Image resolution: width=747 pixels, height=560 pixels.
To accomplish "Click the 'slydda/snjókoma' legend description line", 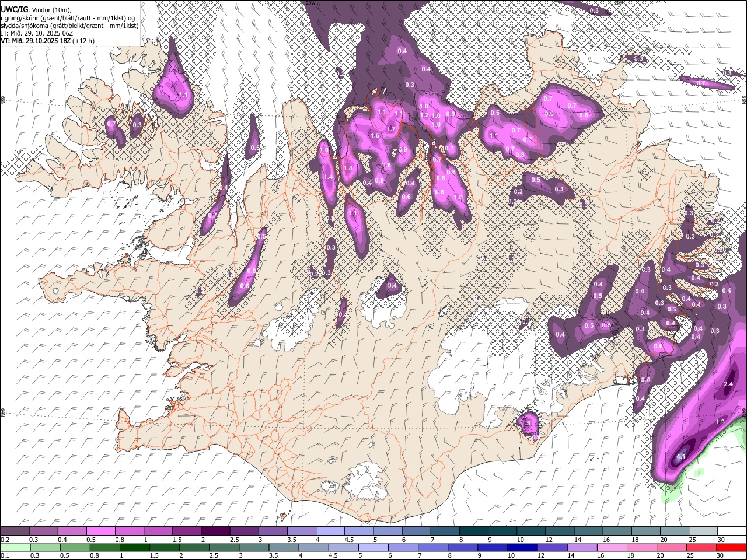I will [69, 26].
